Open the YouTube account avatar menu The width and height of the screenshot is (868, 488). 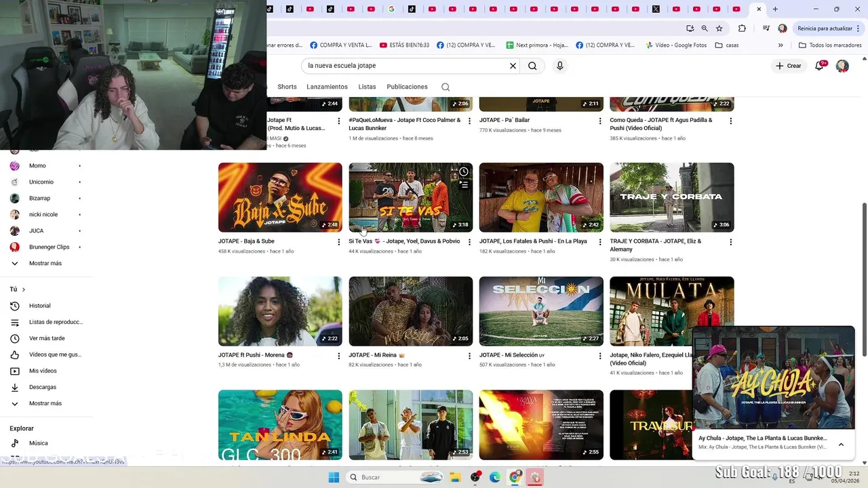click(842, 66)
